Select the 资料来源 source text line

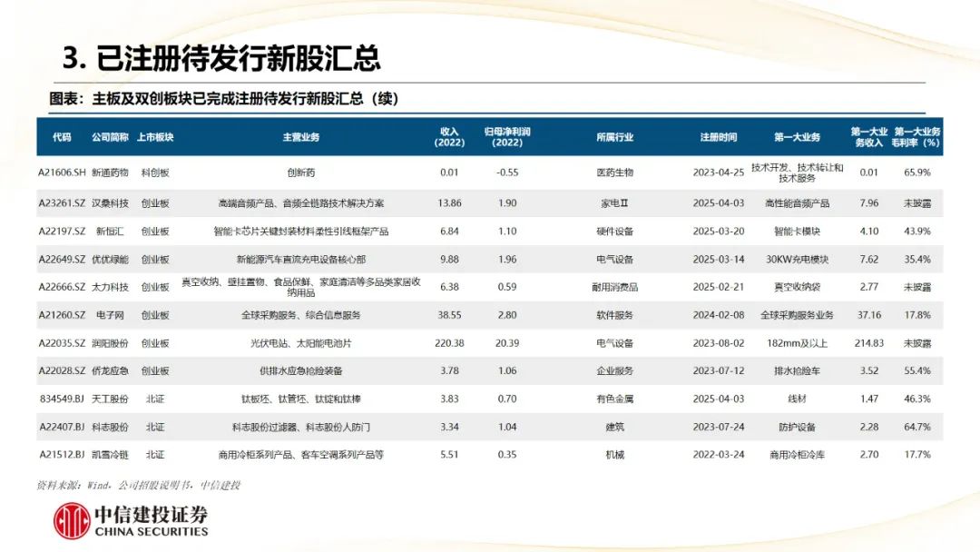(143, 484)
